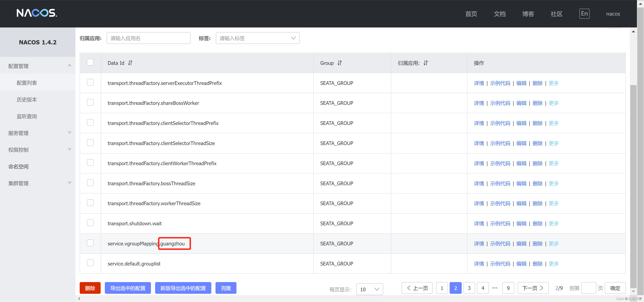
Task: Focus the go-to-page number input
Action: (589, 288)
